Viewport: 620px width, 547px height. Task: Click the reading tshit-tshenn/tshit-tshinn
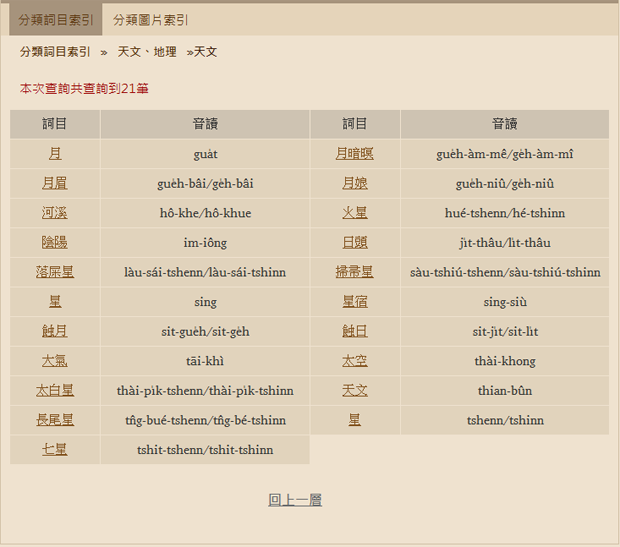coord(205,450)
